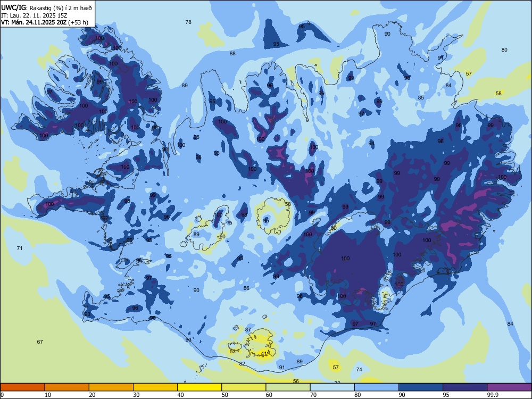Click the 80–90 light blue legend swatch
This screenshot has height=399, width=532.
click(377, 387)
